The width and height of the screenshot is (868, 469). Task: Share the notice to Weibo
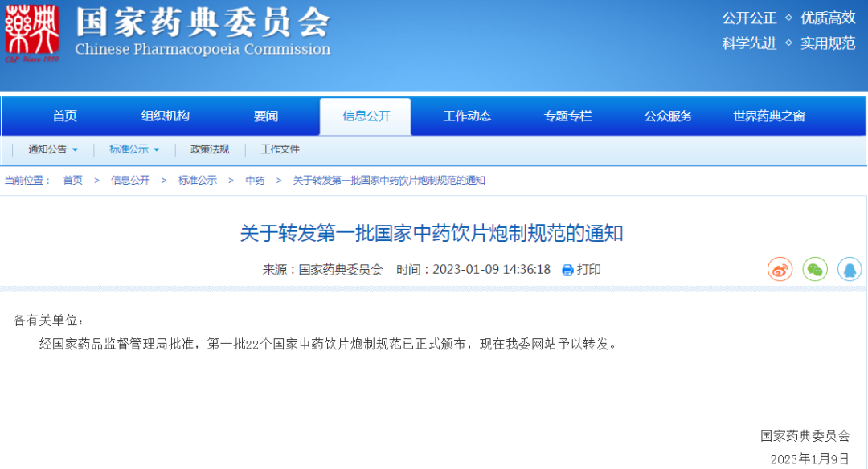point(780,269)
